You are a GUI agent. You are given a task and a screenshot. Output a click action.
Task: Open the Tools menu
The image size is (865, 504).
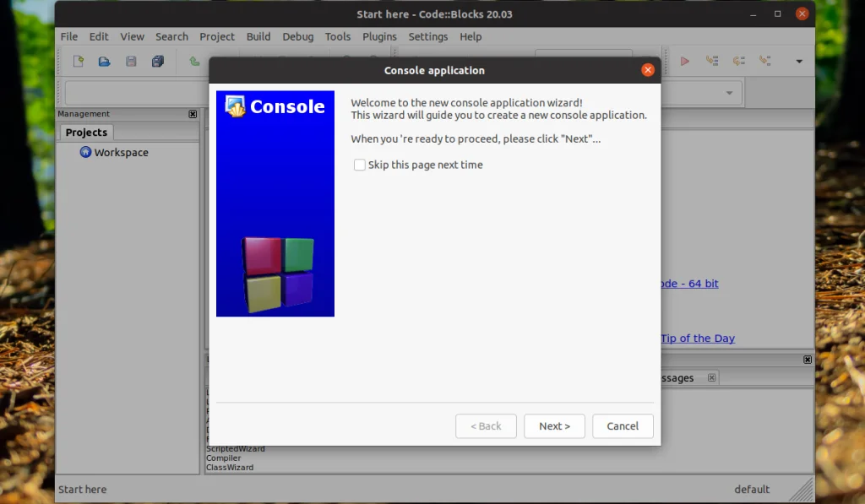(x=338, y=36)
